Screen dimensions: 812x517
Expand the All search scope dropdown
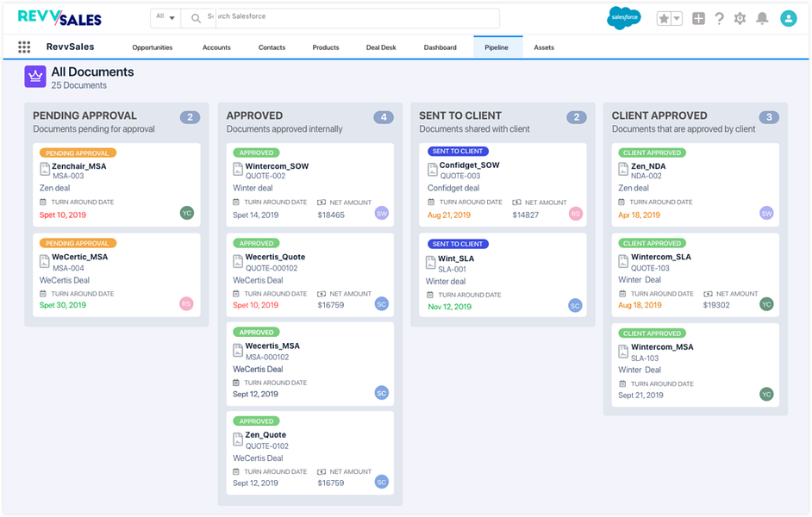click(166, 17)
